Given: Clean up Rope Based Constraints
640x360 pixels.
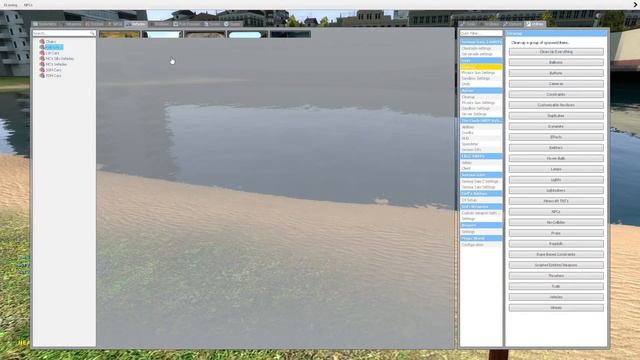Looking at the screenshot, I should coord(556,254).
